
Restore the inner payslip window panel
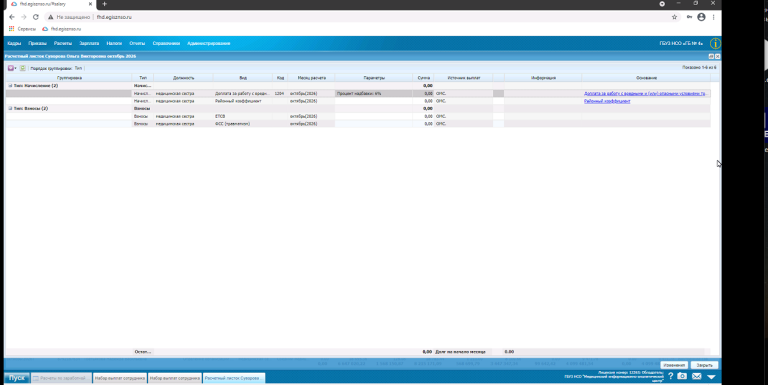(711, 56)
